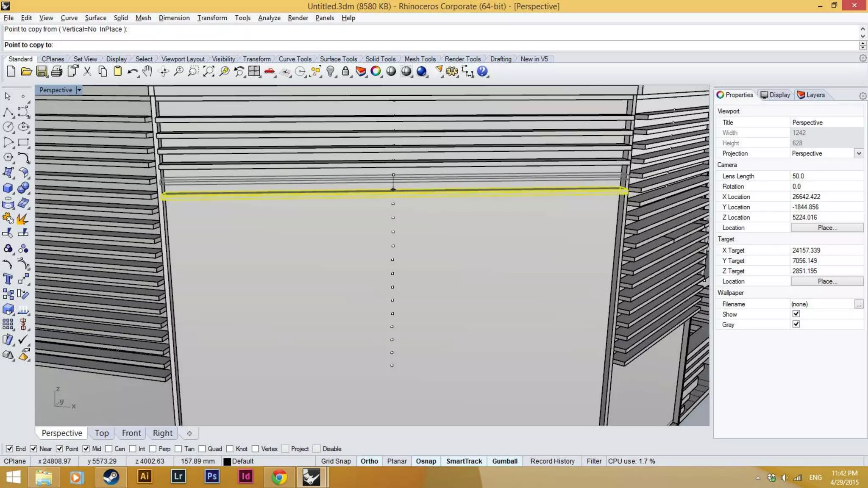Uncheck the wallpaper Gray checkbox
Viewport: 868px width, 488px height.
click(796, 324)
